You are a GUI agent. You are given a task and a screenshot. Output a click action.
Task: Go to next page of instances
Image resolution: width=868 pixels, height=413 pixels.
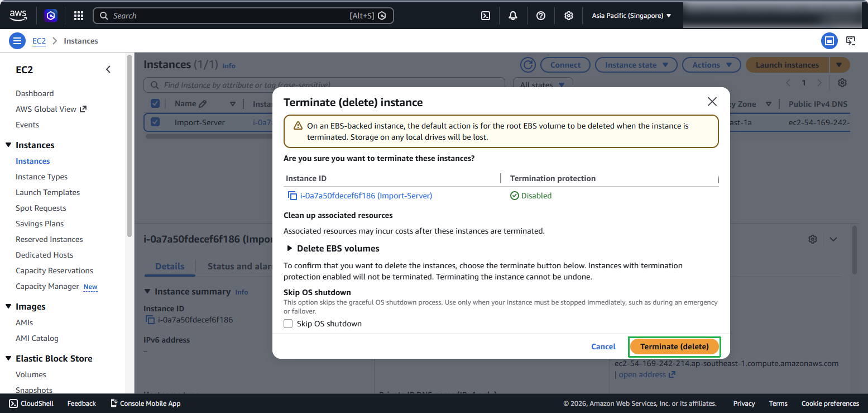819,83
